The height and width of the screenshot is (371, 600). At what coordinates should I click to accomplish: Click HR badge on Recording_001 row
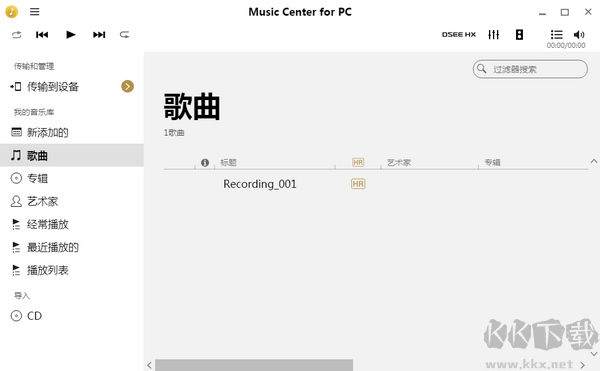coord(358,184)
